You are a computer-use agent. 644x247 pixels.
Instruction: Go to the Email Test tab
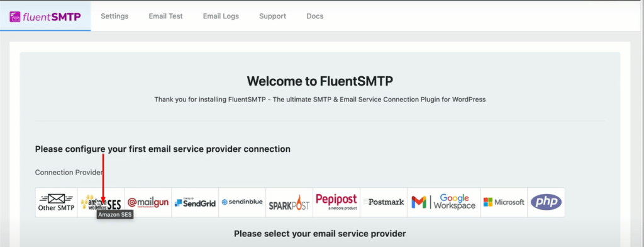(165, 16)
